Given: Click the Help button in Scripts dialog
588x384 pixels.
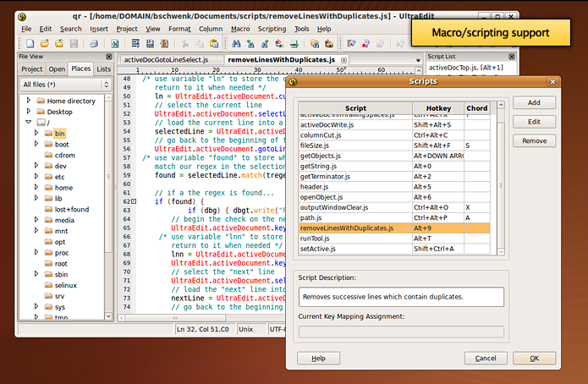Looking at the screenshot, I should click(318, 358).
